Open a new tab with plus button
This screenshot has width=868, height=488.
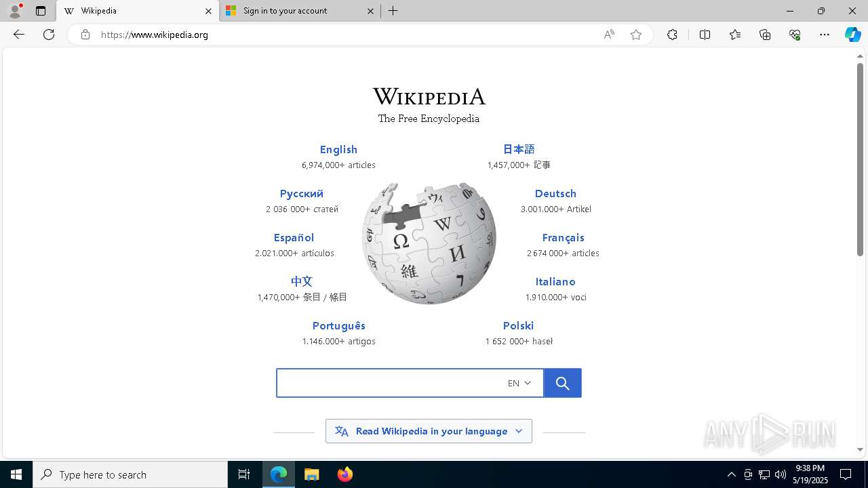pyautogui.click(x=393, y=11)
